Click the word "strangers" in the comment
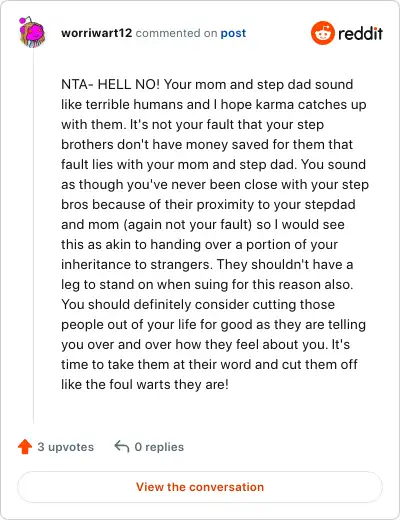 pos(181,264)
